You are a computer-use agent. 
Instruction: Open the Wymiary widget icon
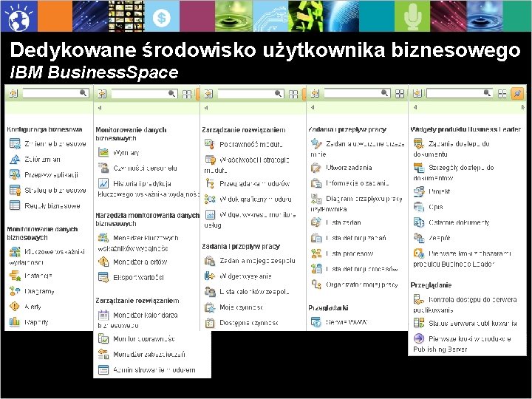[x=103, y=152]
